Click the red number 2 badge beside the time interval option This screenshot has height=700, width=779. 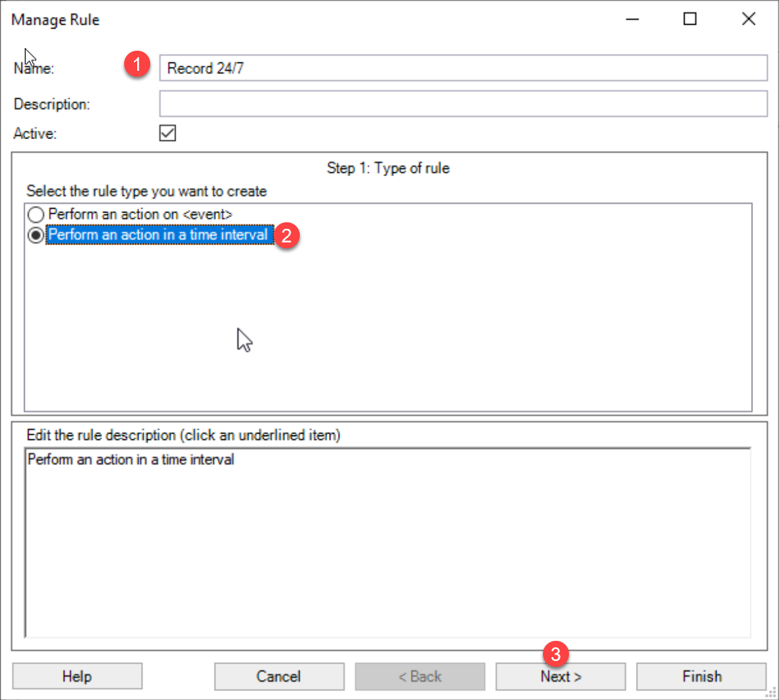[286, 235]
